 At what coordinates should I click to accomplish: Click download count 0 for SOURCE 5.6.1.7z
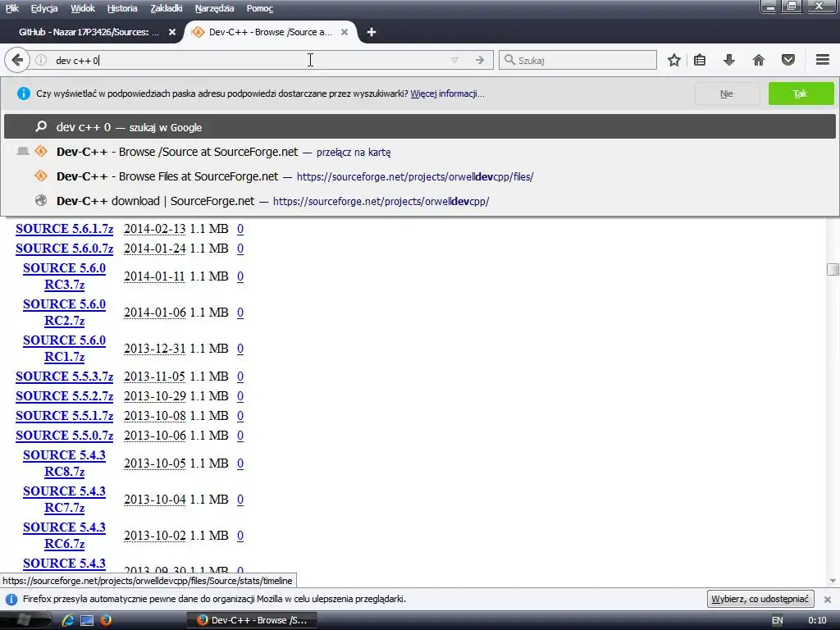(240, 229)
